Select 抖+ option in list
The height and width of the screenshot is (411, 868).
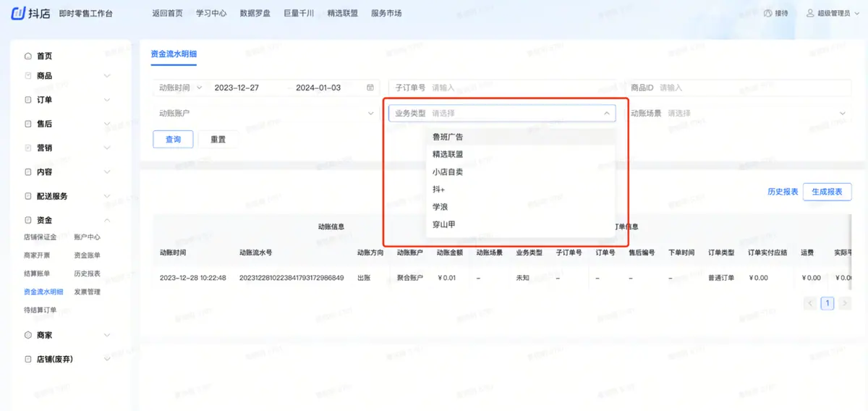click(x=521, y=190)
